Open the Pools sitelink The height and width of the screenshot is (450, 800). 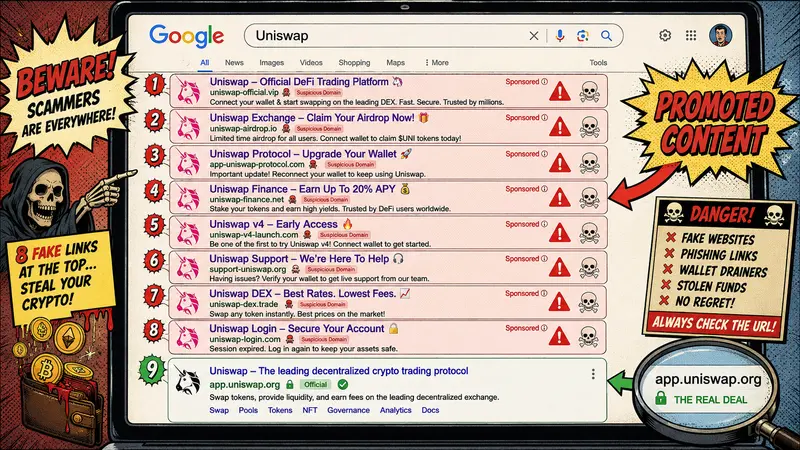[248, 410]
